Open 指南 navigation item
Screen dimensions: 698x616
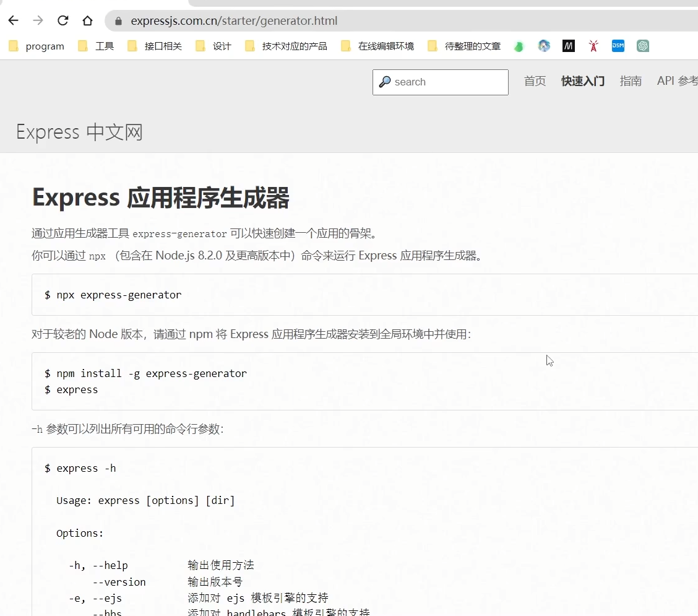pos(631,81)
